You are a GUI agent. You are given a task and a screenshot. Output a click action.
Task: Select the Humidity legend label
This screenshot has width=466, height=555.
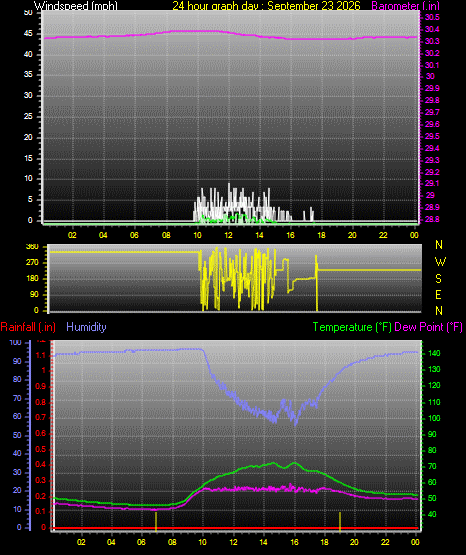click(x=86, y=327)
